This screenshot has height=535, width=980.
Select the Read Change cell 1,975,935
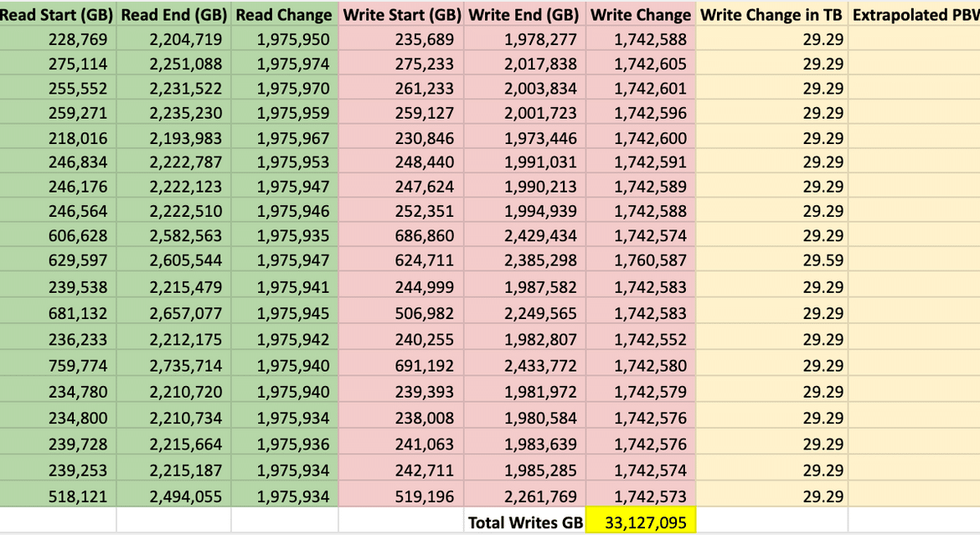coord(285,235)
